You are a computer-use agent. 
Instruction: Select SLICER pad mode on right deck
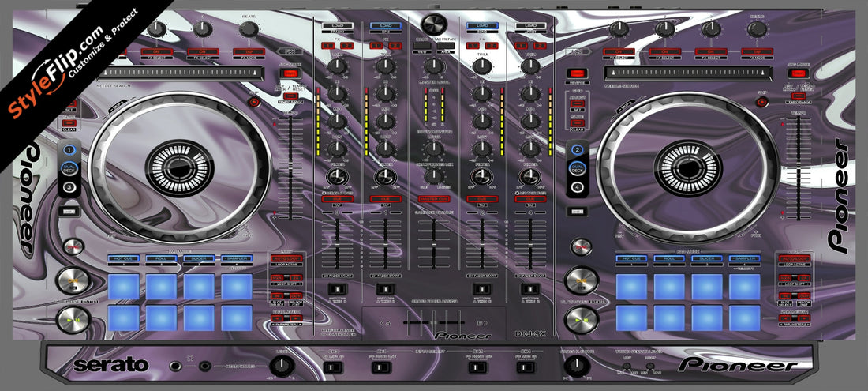pos(706,258)
